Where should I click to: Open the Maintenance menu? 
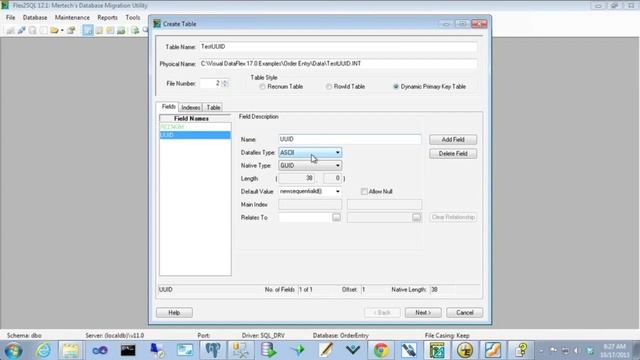72,18
